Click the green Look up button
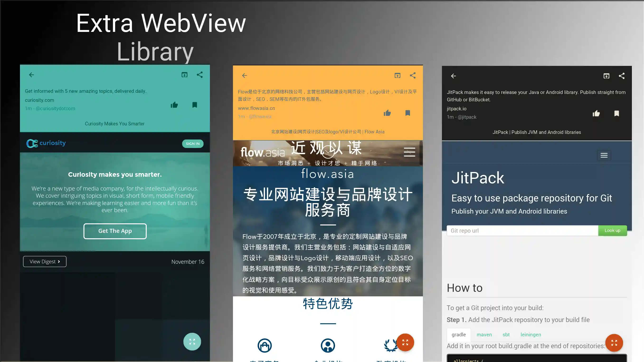 point(612,230)
